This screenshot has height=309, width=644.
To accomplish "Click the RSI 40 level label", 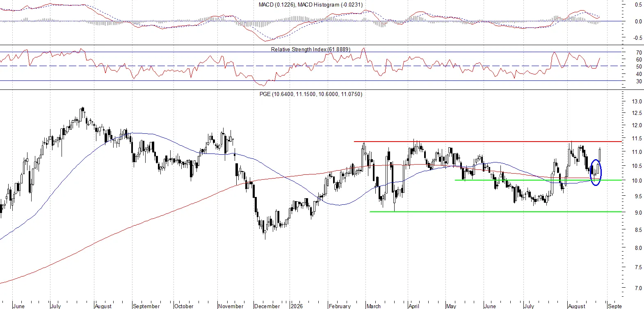I will tap(639, 74).
